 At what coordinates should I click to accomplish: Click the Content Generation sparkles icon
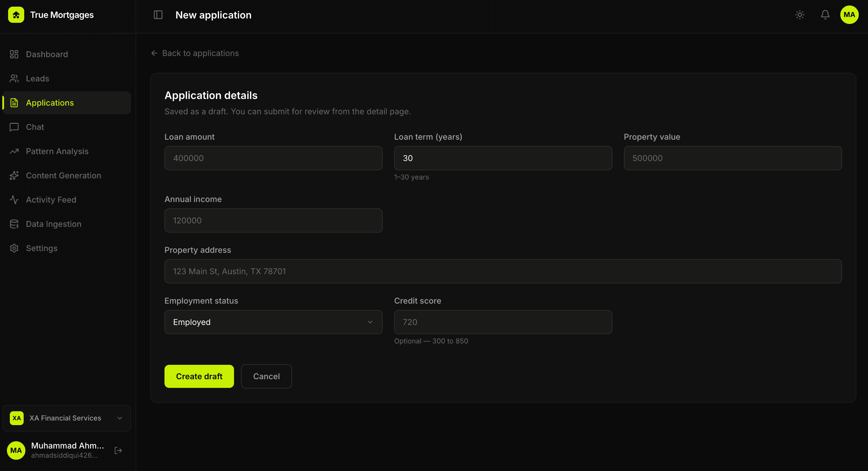pos(14,175)
